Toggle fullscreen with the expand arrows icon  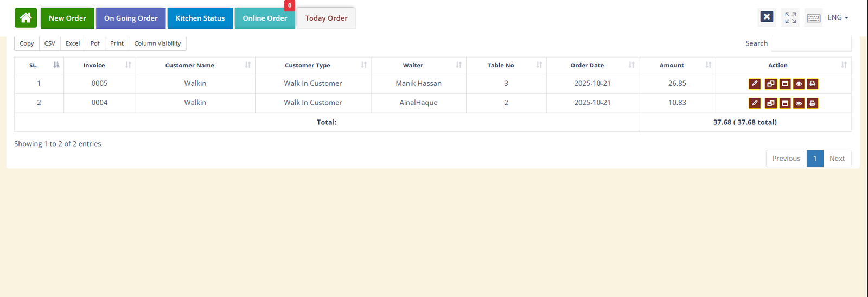coord(790,18)
